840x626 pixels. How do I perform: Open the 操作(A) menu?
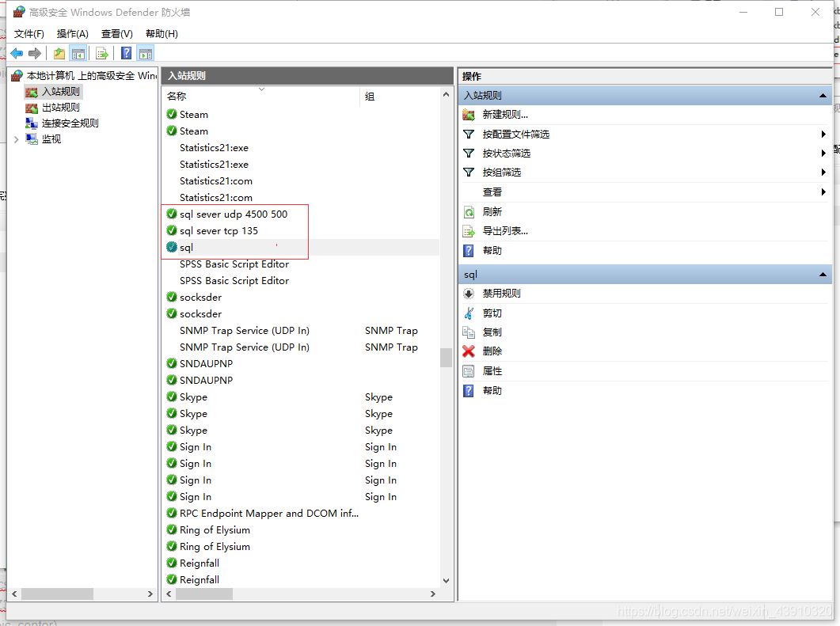tap(72, 34)
